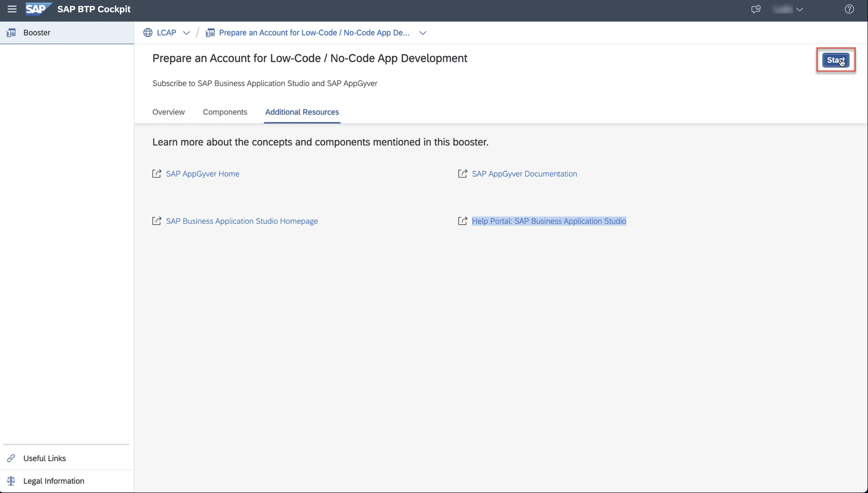
Task: Click the SAP BTP Cockpit title
Action: pyautogui.click(x=94, y=9)
